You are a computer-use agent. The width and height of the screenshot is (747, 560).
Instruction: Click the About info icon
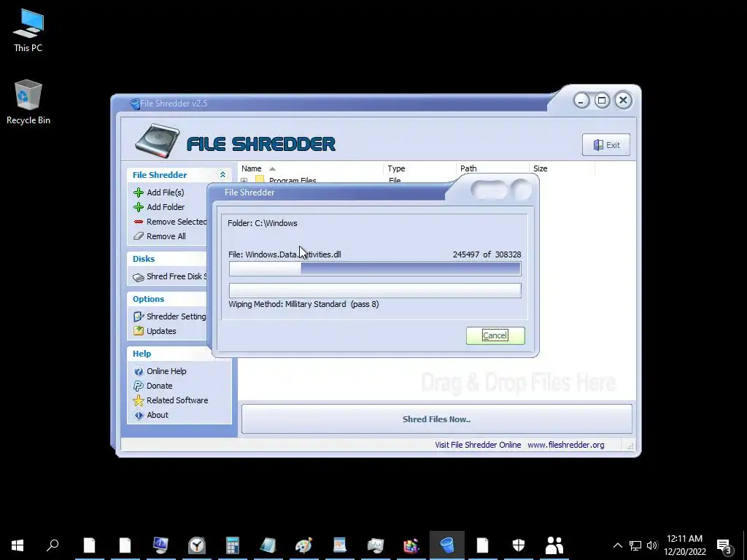click(139, 415)
